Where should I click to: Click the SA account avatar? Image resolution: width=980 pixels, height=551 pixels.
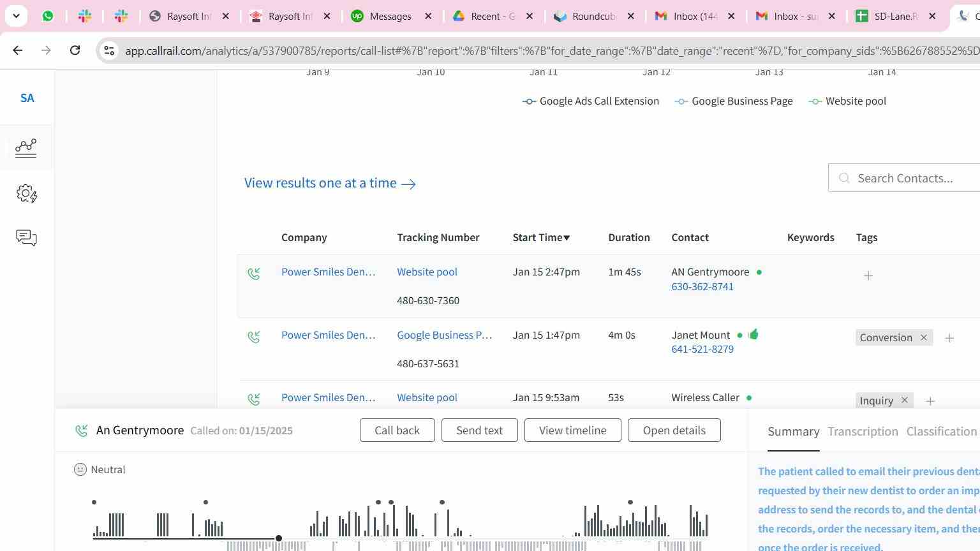pyautogui.click(x=27, y=98)
